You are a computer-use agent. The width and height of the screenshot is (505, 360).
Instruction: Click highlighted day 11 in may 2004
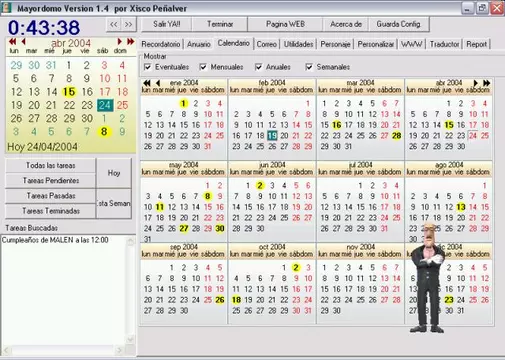(x=160, y=207)
